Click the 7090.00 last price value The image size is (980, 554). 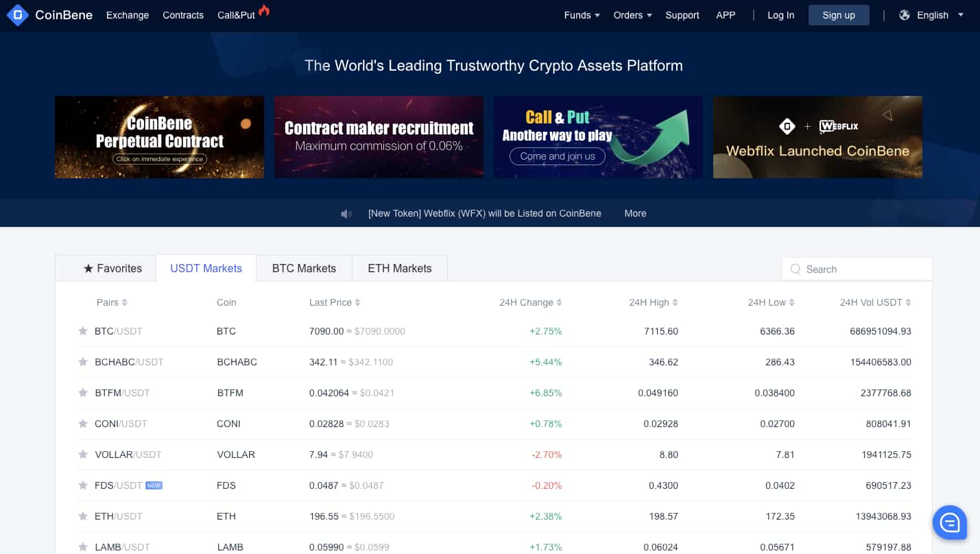[x=326, y=331]
